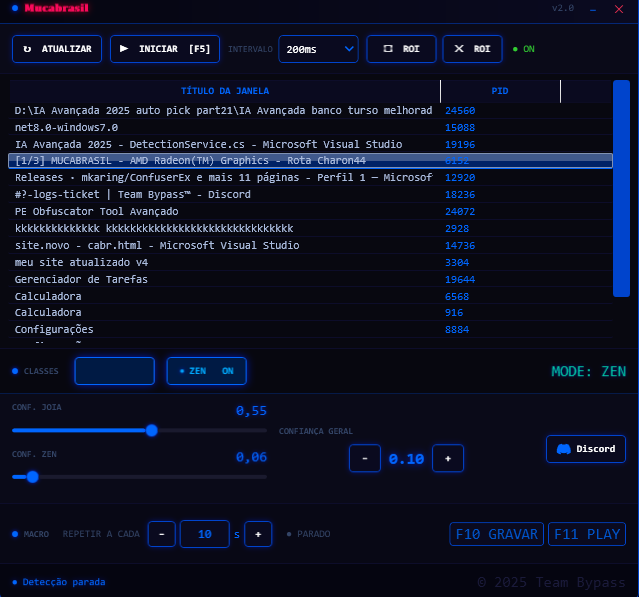639x597 pixels.
Task: Increase general confidence with plus button
Action: coord(447,459)
